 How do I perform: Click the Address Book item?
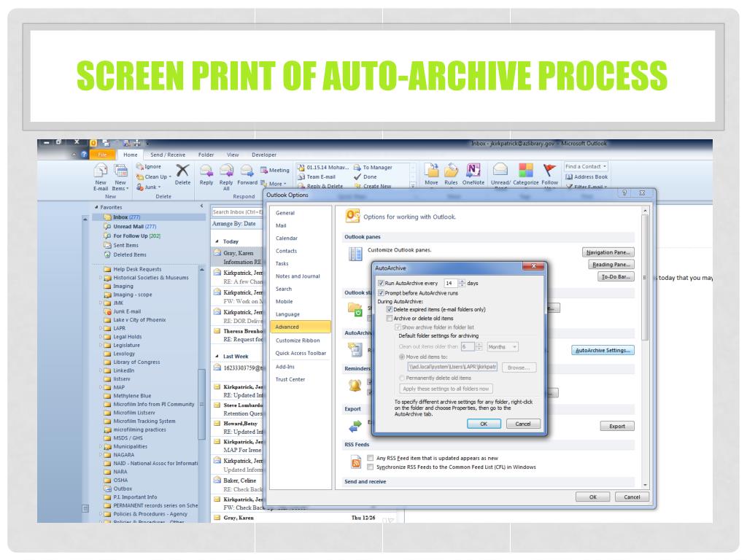587,176
